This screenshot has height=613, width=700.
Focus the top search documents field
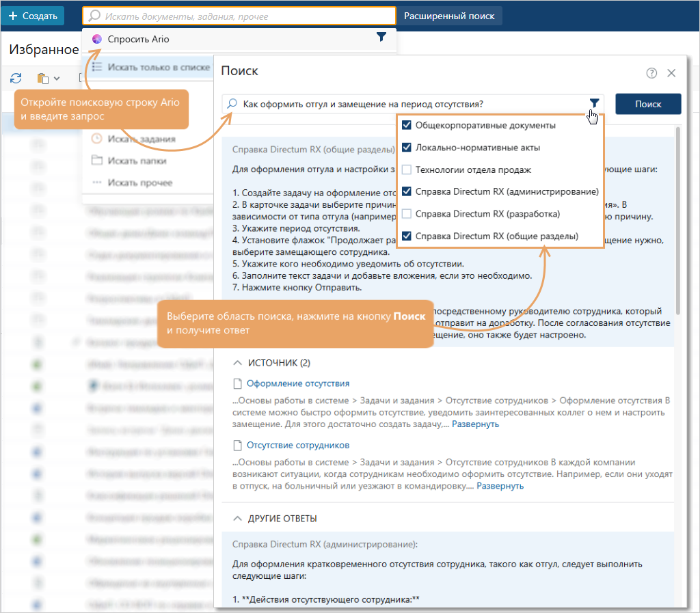pos(239,16)
